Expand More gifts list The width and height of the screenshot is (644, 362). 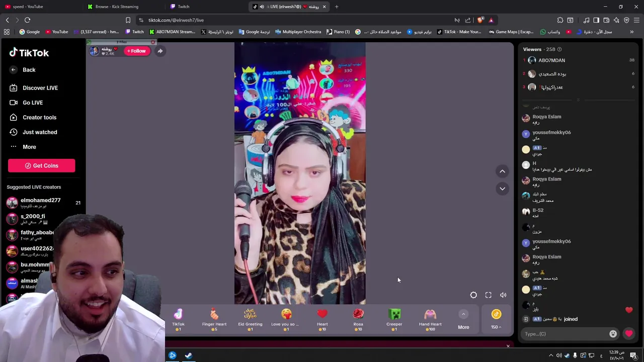(x=463, y=320)
